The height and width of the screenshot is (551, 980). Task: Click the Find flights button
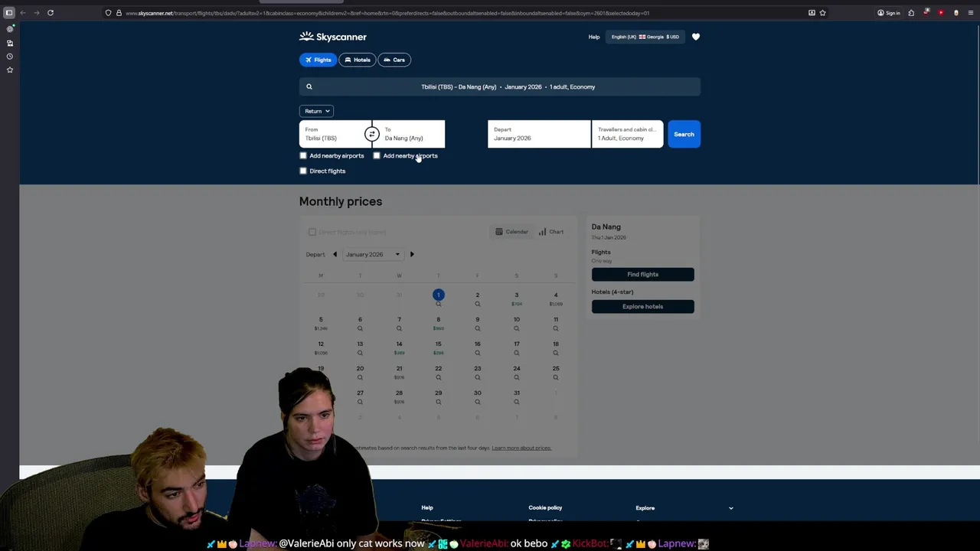(x=643, y=274)
